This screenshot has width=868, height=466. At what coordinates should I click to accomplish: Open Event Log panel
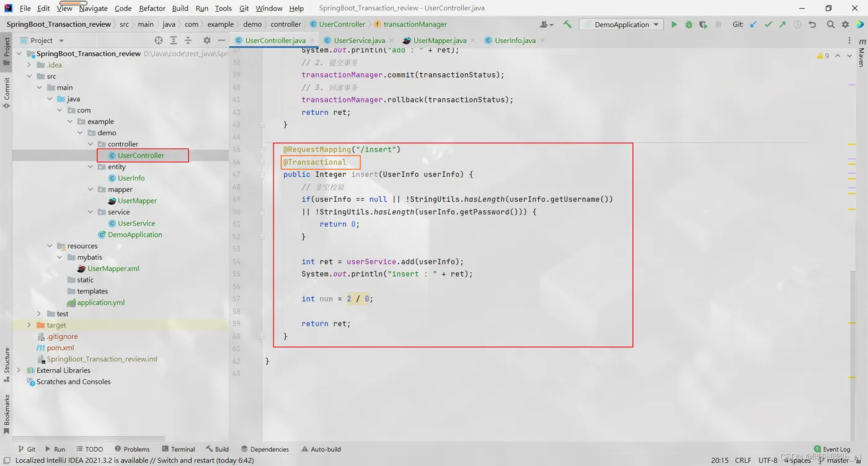pos(832,449)
